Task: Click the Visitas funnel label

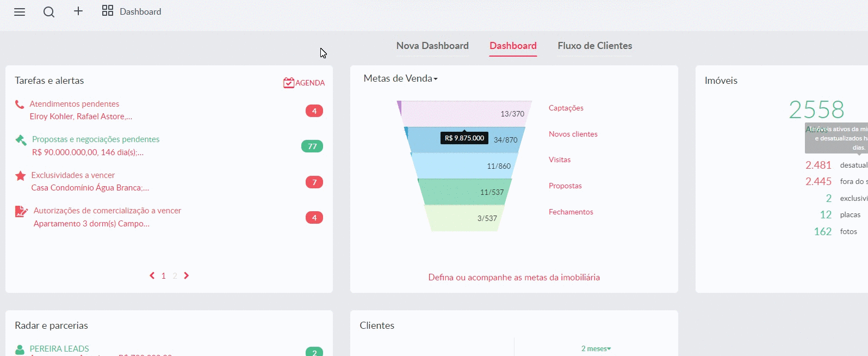Action: [560, 159]
